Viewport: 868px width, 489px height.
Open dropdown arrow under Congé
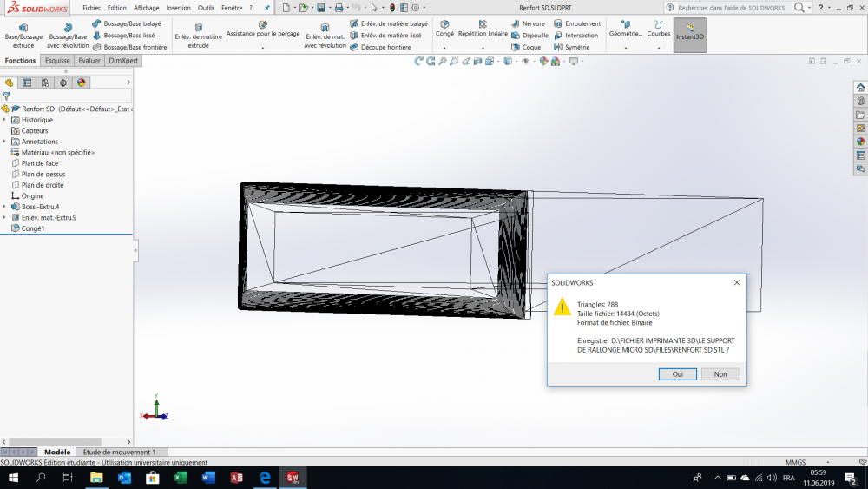tap(444, 48)
